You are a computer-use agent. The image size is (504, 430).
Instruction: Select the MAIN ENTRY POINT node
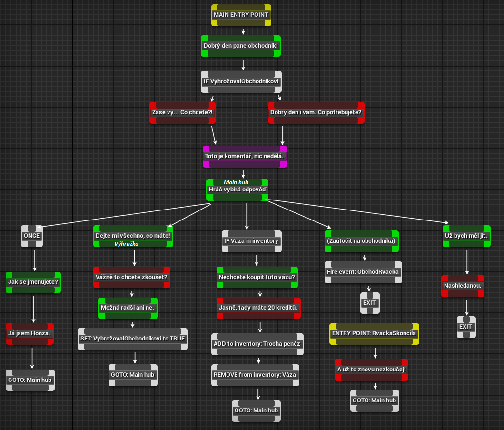click(x=241, y=15)
